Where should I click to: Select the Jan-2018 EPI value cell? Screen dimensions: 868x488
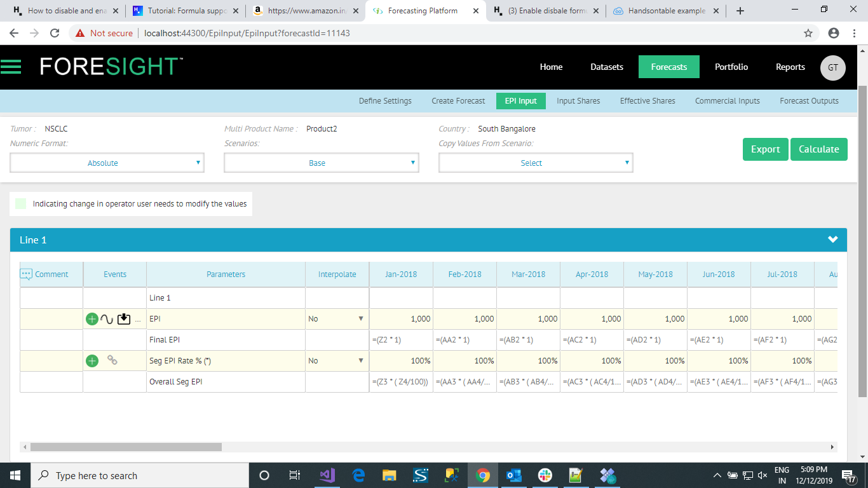click(401, 319)
